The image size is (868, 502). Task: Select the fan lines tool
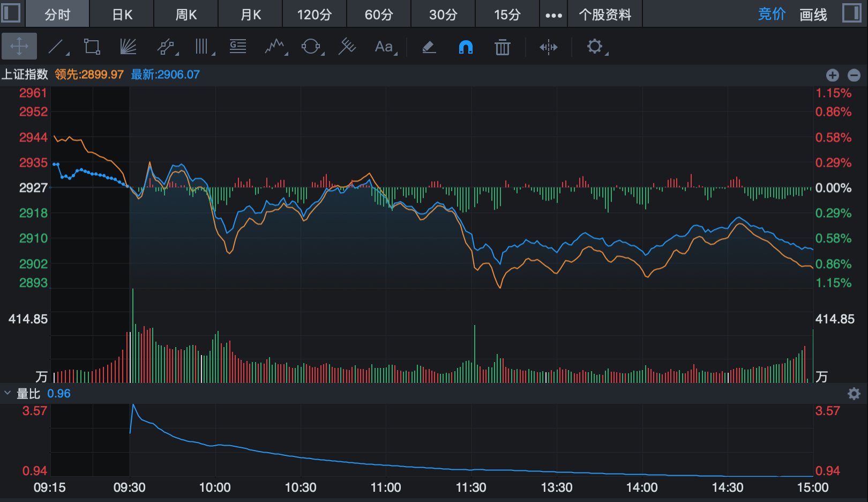[x=128, y=47]
